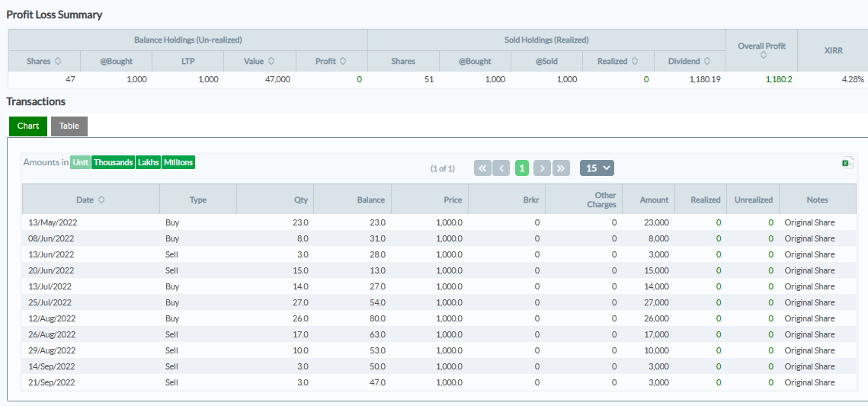Click the Balance column header
The width and height of the screenshot is (868, 406).
tap(352, 200)
